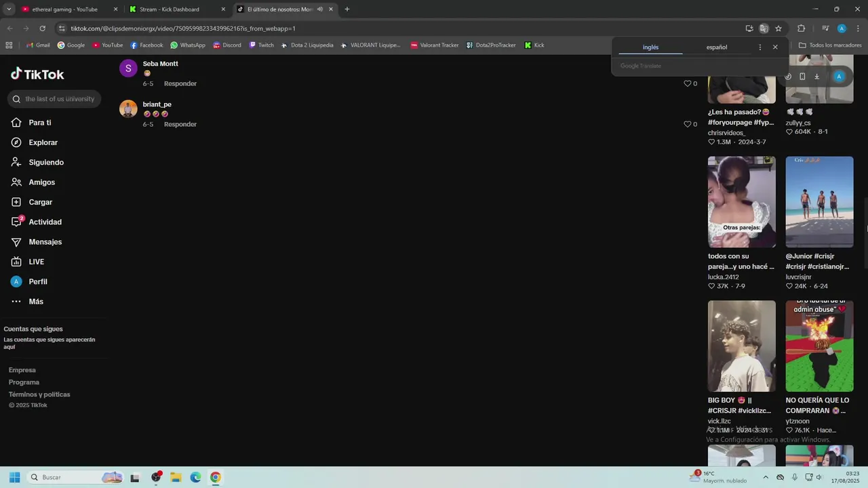Screen dimensions: 868x488
Task: Reply to briant_pe's comment
Action: (x=180, y=124)
